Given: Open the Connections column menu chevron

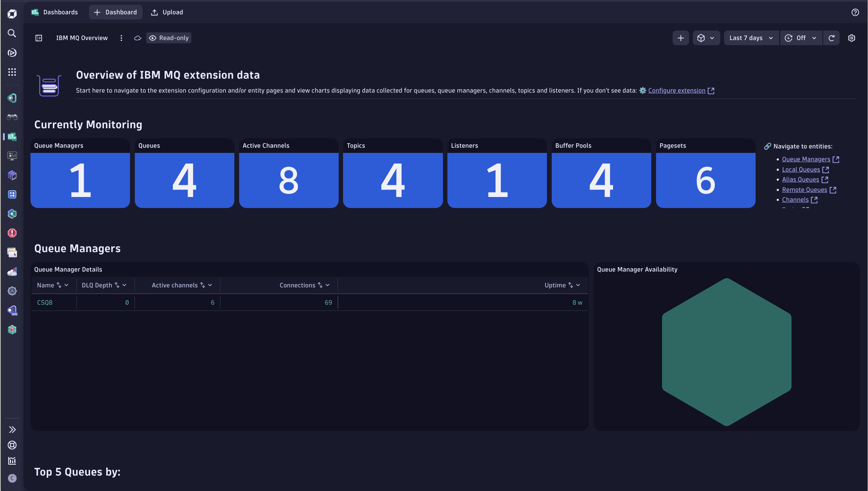Looking at the screenshot, I should (328, 285).
